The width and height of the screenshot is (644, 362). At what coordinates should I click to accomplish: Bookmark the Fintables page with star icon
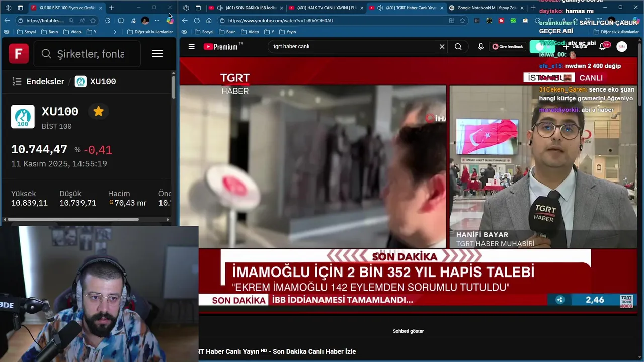pos(93,20)
